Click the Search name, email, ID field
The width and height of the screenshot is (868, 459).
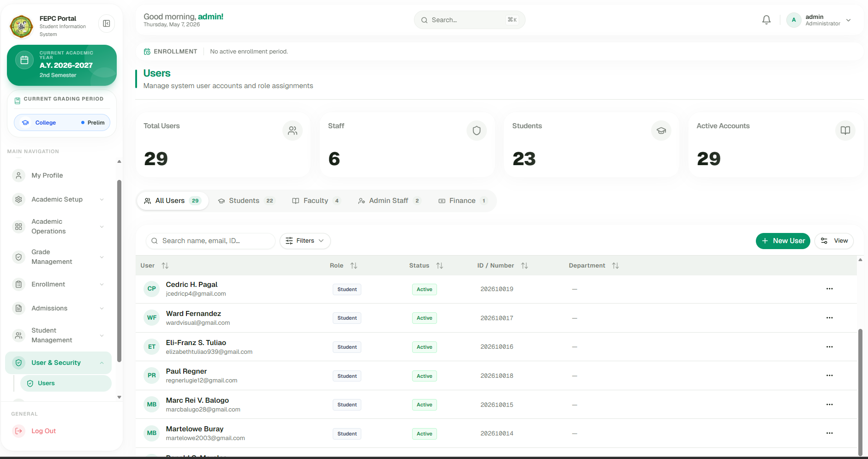tap(210, 241)
